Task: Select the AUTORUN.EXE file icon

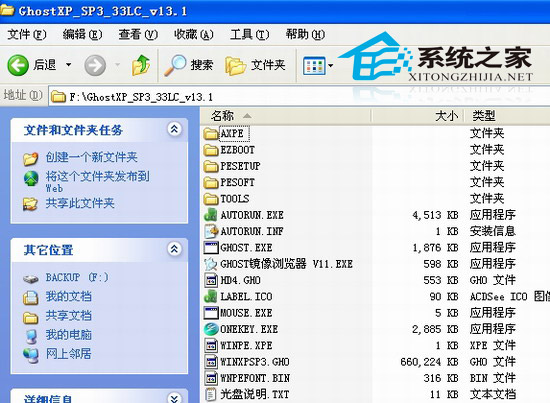Action: (x=211, y=215)
